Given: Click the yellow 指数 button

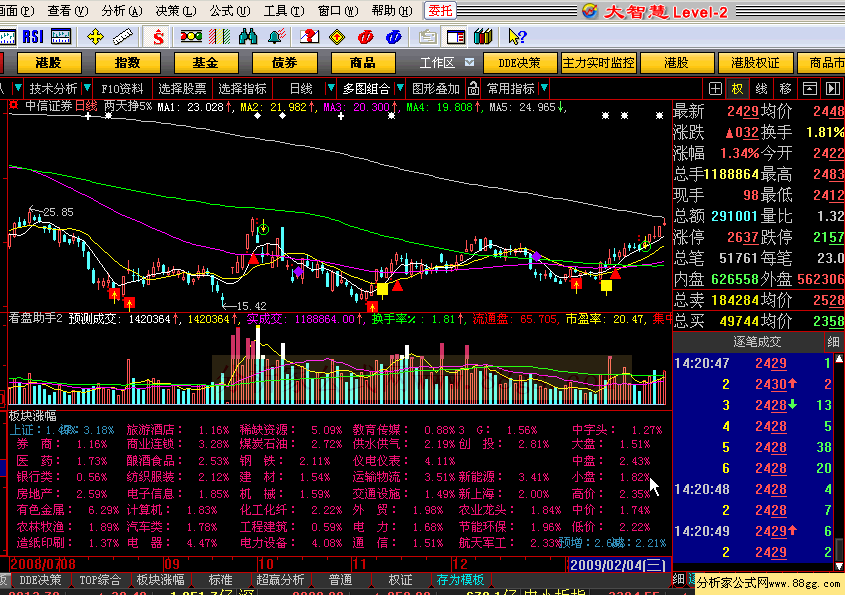Looking at the screenshot, I should [x=127, y=63].
